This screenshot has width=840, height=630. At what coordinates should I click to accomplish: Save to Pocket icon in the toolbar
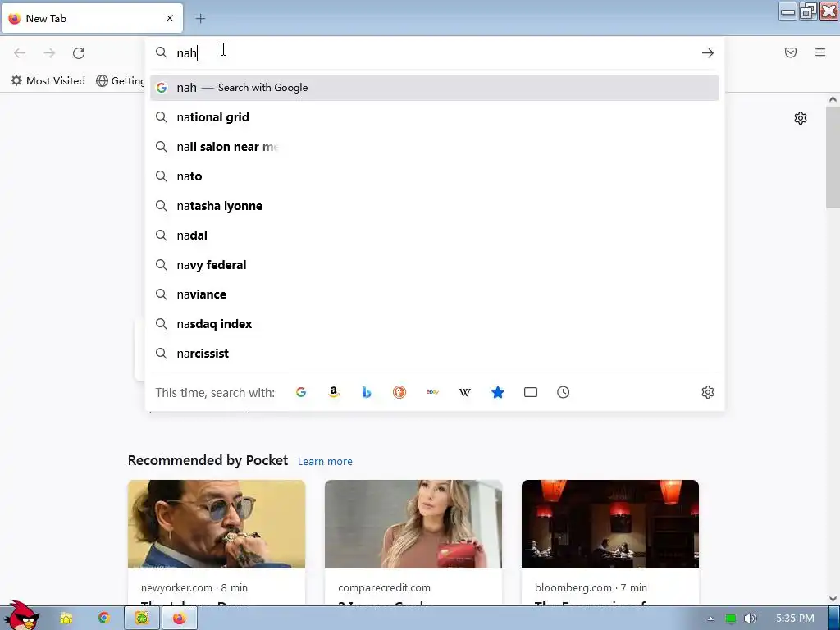click(x=791, y=52)
